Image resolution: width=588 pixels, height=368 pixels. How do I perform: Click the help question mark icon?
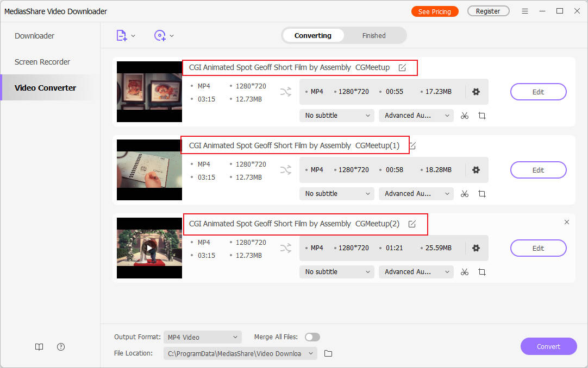point(61,347)
